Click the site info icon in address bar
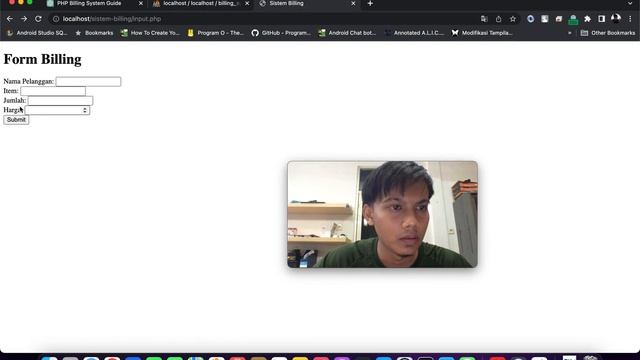 pos(56,19)
